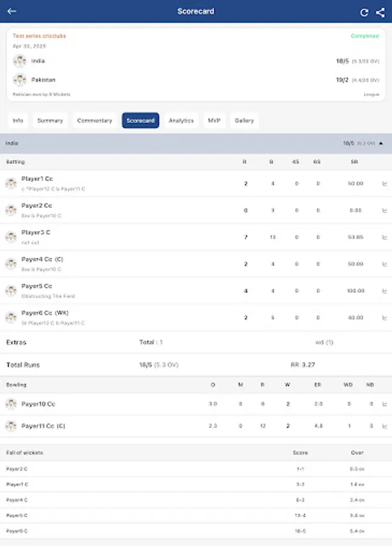Screen dimensions: 392x550
Task: Tap Payer6 Cc's wicketkeeper avatar icon
Action: 10,316
